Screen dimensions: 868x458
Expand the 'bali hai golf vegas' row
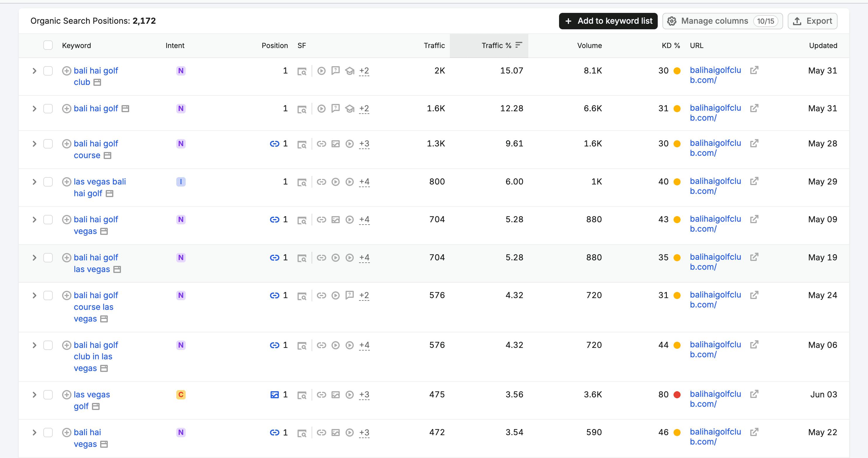pyautogui.click(x=34, y=220)
